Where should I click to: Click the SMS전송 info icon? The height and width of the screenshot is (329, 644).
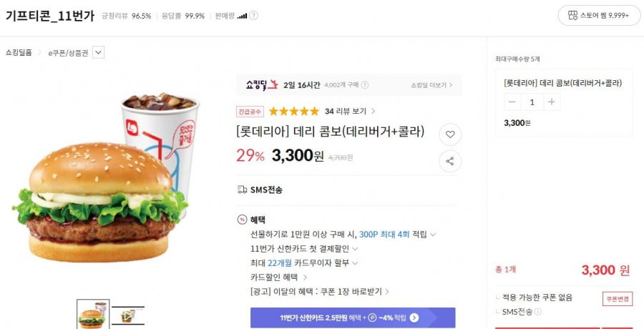537,312
